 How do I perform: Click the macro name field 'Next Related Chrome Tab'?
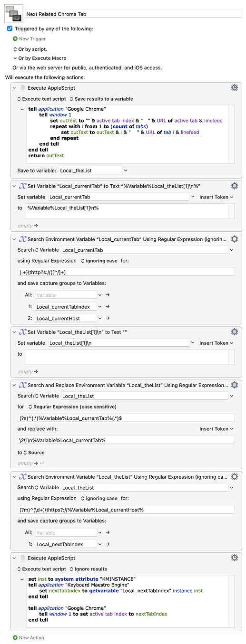click(x=133, y=14)
